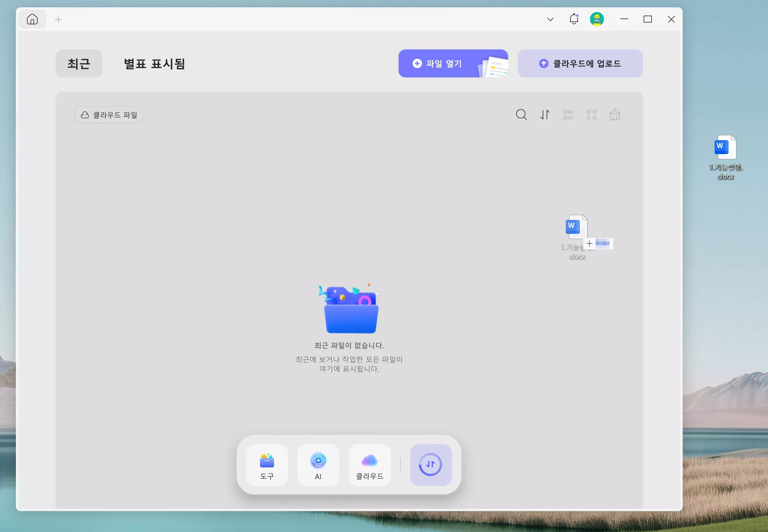768x532 pixels.
Task: Switch to grid view
Action: 592,115
